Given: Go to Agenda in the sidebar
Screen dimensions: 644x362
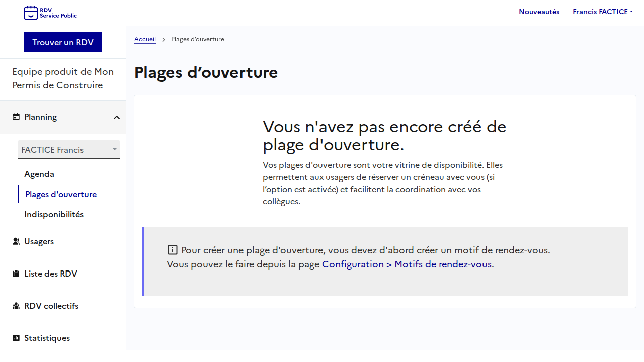Looking at the screenshot, I should 39,174.
